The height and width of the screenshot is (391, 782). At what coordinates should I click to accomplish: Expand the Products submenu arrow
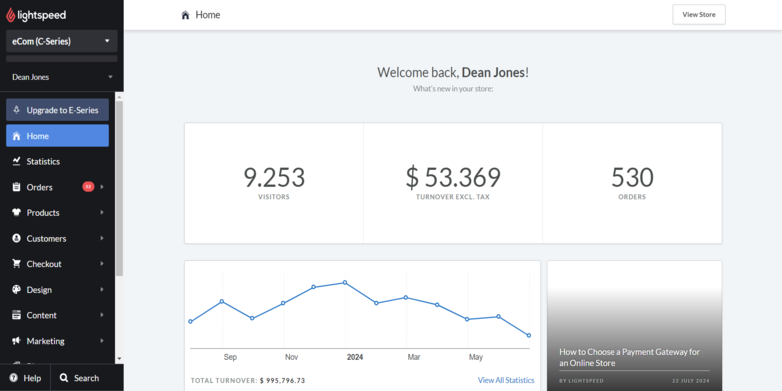(102, 212)
